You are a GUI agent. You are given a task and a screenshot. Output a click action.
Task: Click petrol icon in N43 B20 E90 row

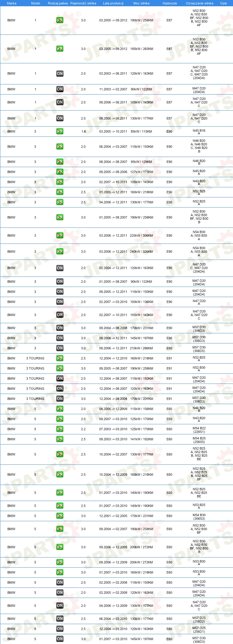(x=60, y=182)
